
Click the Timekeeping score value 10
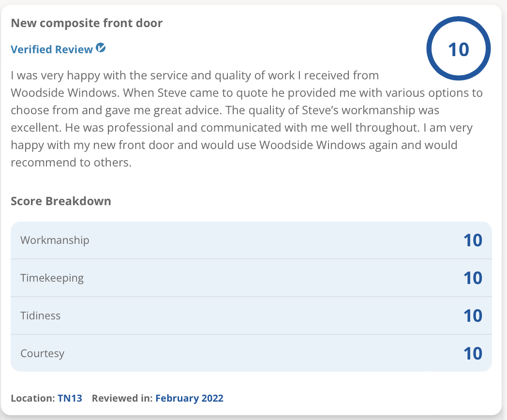pos(473,278)
